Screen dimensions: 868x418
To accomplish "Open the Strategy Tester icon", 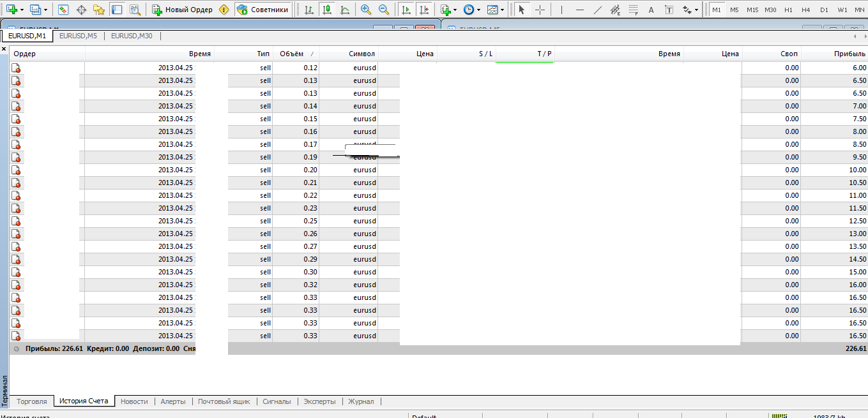I will coord(135,10).
